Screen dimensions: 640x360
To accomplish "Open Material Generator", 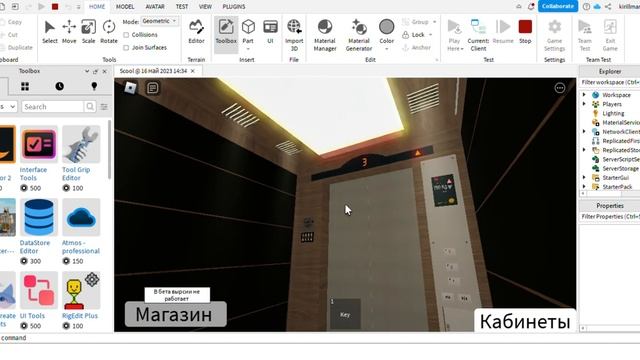I will coord(359,35).
